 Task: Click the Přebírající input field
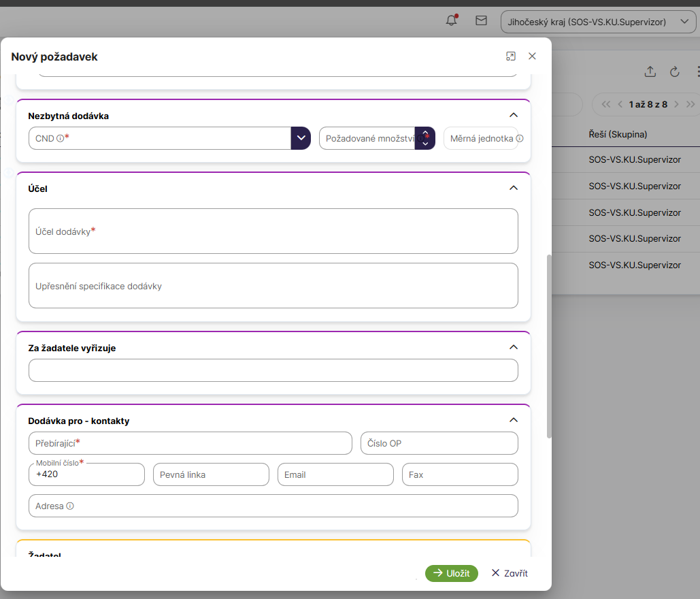(x=190, y=443)
